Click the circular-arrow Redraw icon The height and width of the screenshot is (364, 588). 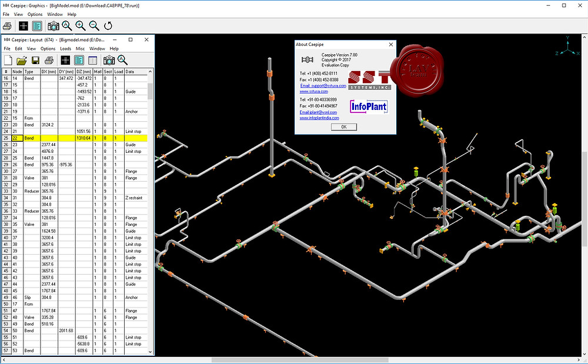pos(108,25)
